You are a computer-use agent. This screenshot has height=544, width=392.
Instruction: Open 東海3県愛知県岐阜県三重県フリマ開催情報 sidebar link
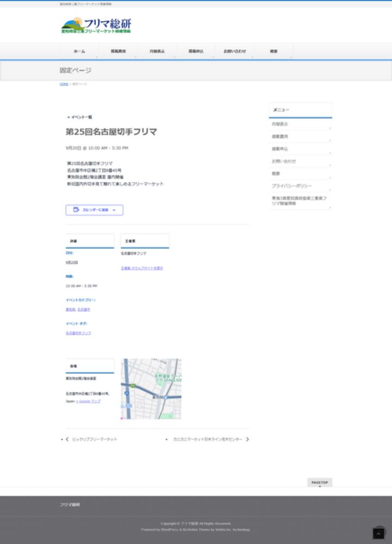300,201
